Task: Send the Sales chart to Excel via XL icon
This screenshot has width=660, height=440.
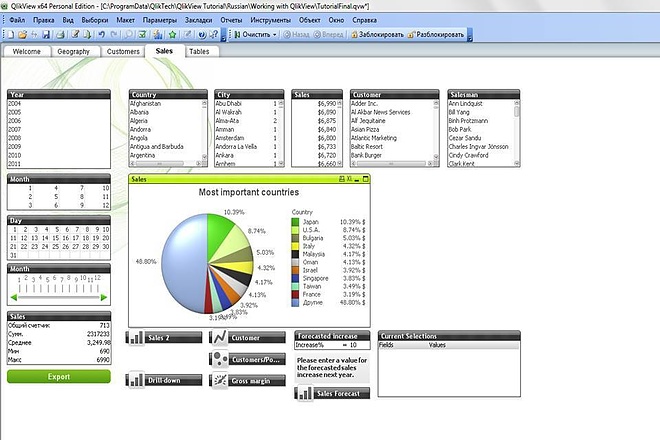Action: coord(349,179)
